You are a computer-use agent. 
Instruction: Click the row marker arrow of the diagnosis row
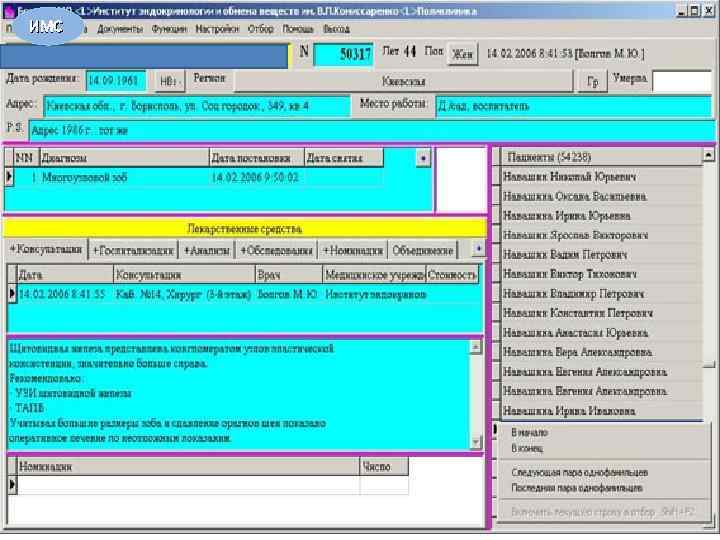[x=9, y=177]
